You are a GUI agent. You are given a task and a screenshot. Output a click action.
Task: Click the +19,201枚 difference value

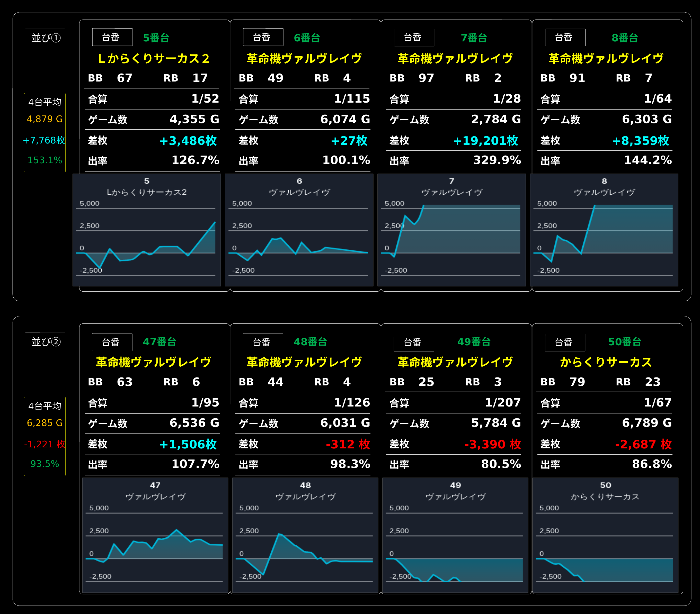(486, 140)
